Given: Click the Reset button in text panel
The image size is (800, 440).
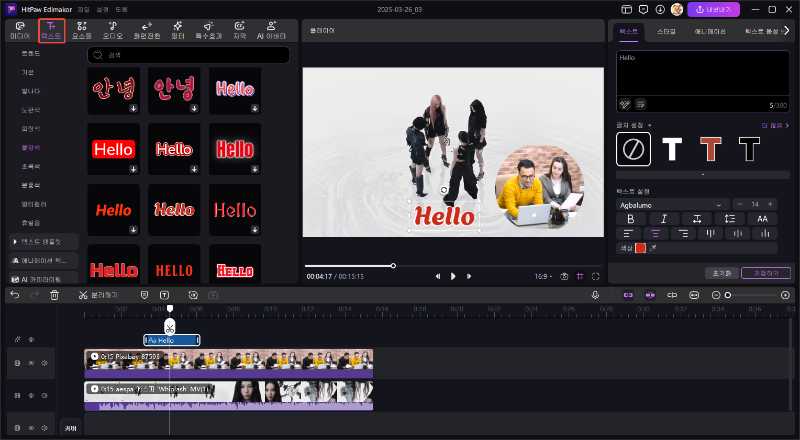Looking at the screenshot, I should pos(721,273).
